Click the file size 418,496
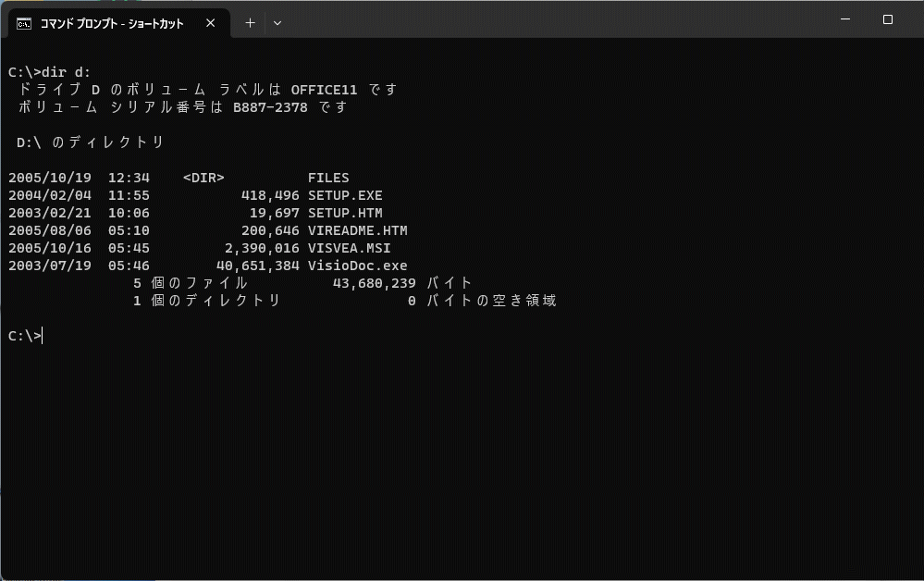This screenshot has height=581, width=924. (270, 195)
